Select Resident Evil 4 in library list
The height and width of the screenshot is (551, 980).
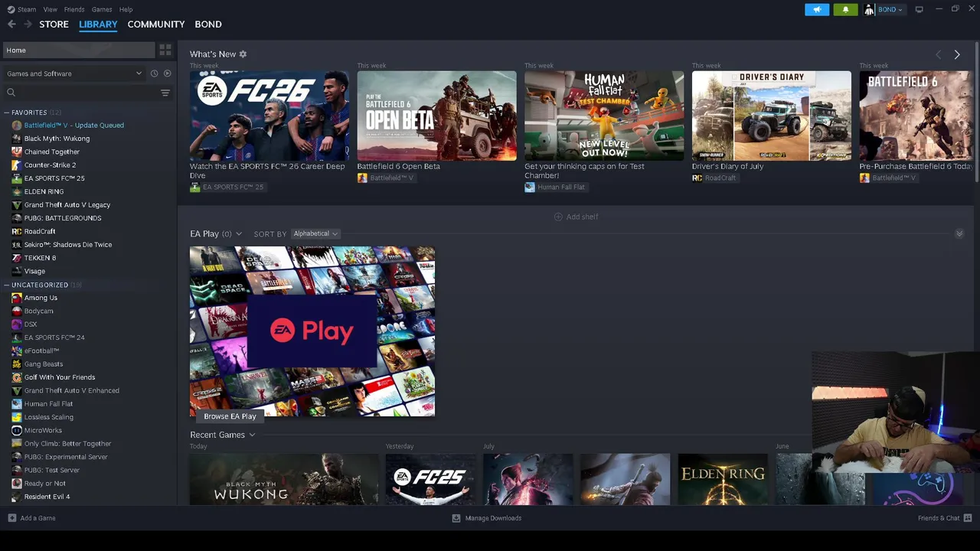click(x=47, y=497)
